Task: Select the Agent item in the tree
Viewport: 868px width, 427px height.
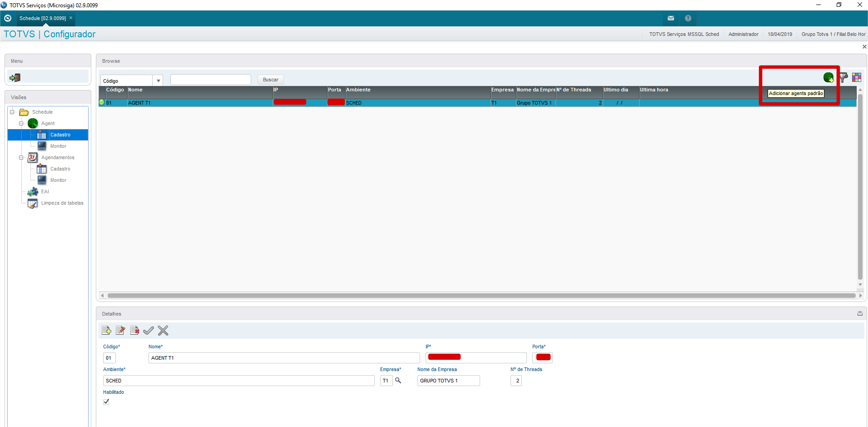Action: pos(48,123)
